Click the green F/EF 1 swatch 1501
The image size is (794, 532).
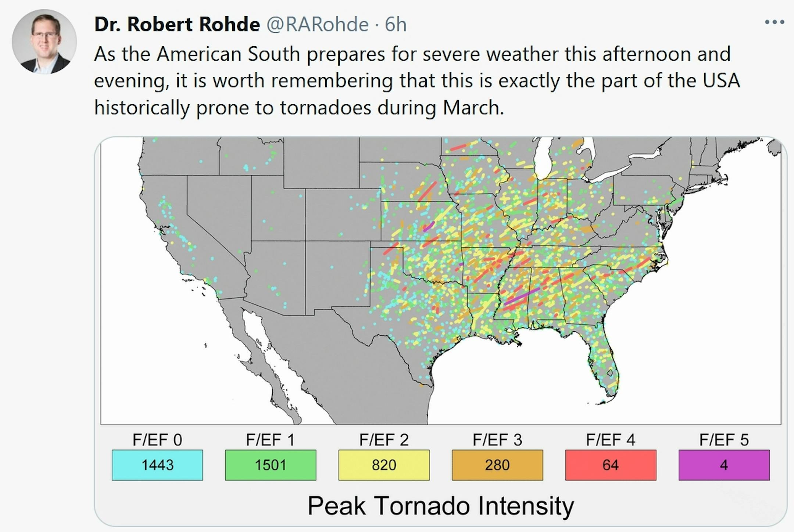coord(271,465)
